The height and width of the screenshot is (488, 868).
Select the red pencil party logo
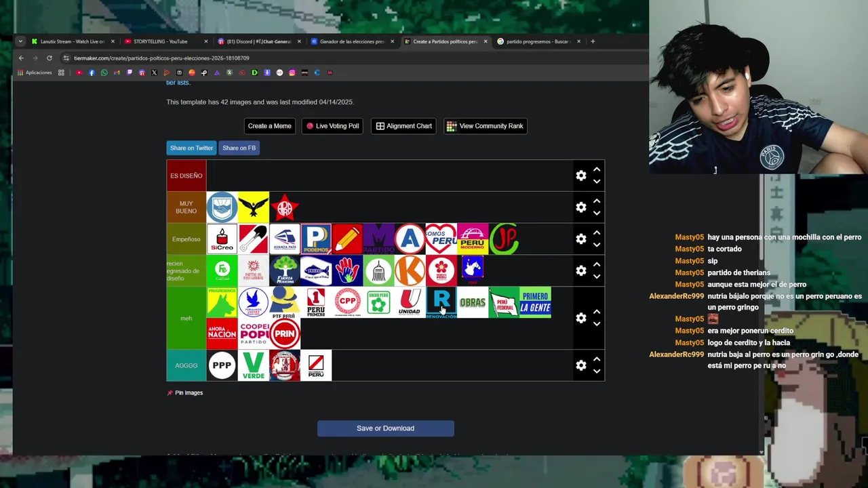347,239
